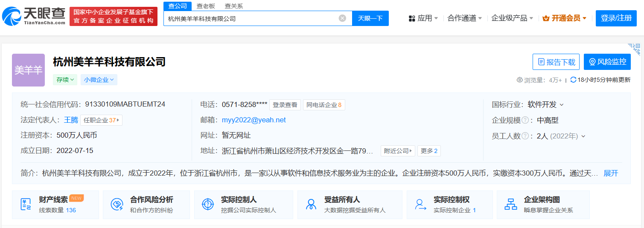Open the 实际控制人 card title
This screenshot has height=228, width=644.
[x=239, y=199]
